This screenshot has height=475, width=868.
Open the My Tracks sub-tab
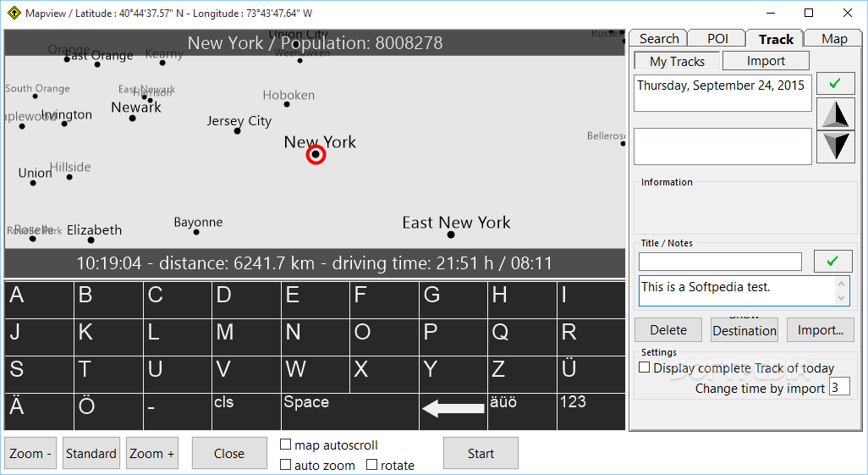coord(677,61)
